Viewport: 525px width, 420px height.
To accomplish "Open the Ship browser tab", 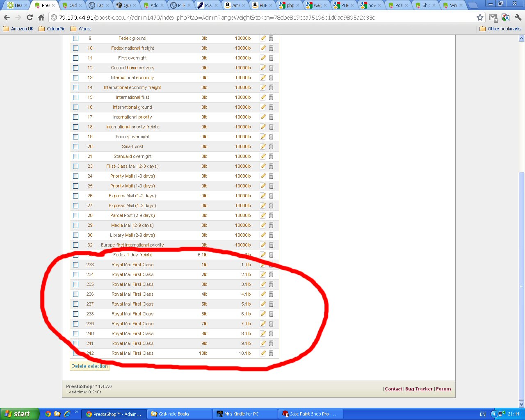I will [x=425, y=5].
